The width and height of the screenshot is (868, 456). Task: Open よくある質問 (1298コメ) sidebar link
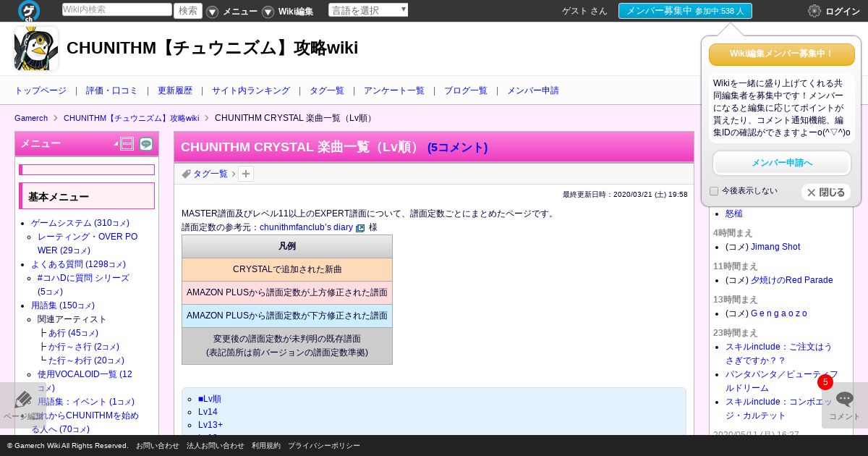78,264
